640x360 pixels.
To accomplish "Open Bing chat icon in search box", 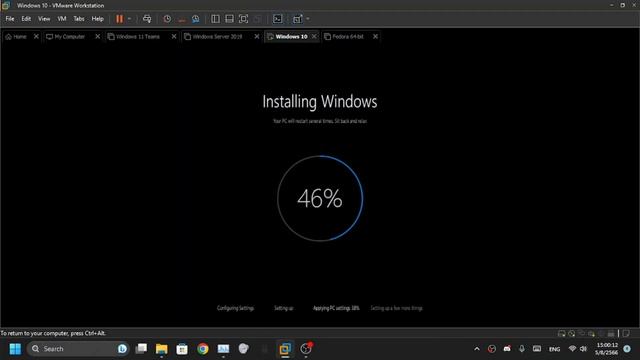I will pyautogui.click(x=122, y=349).
